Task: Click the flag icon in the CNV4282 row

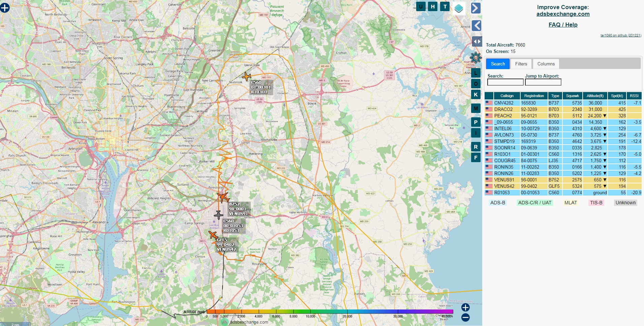Action: pyautogui.click(x=489, y=103)
